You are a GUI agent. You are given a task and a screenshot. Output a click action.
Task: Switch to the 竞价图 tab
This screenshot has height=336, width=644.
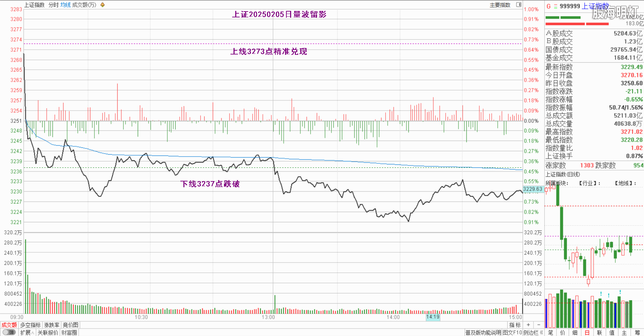(x=71, y=325)
